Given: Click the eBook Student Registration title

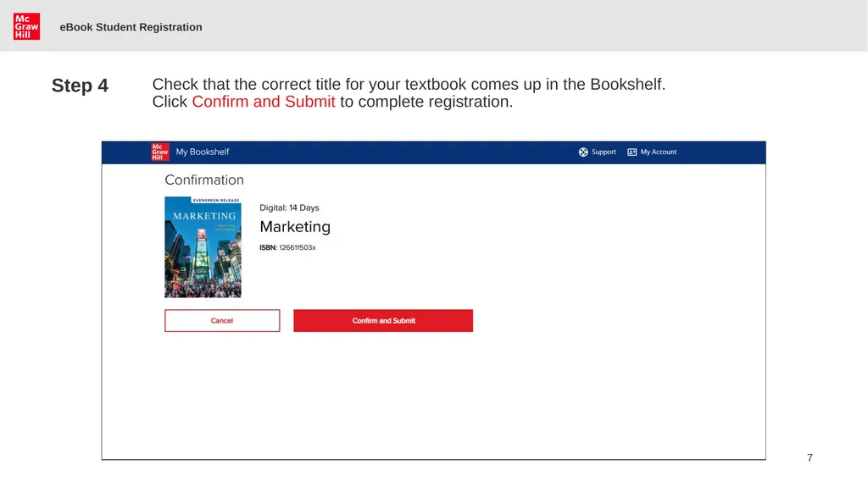Looking at the screenshot, I should pyautogui.click(x=131, y=27).
